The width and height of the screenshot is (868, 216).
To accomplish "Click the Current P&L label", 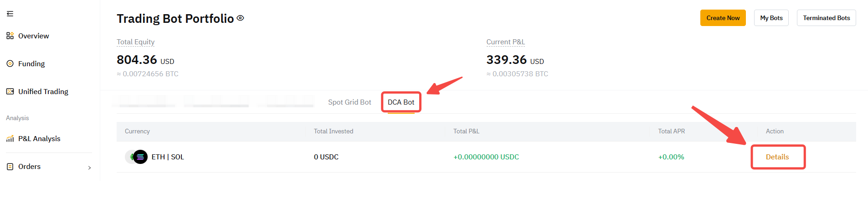I will [x=505, y=42].
